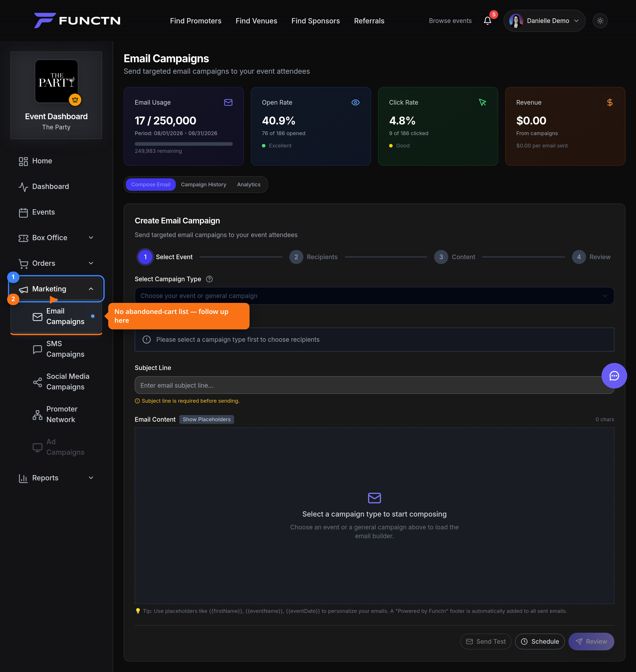Click the Reports bar chart icon
Screen dimensions: 636x672
tap(23, 478)
